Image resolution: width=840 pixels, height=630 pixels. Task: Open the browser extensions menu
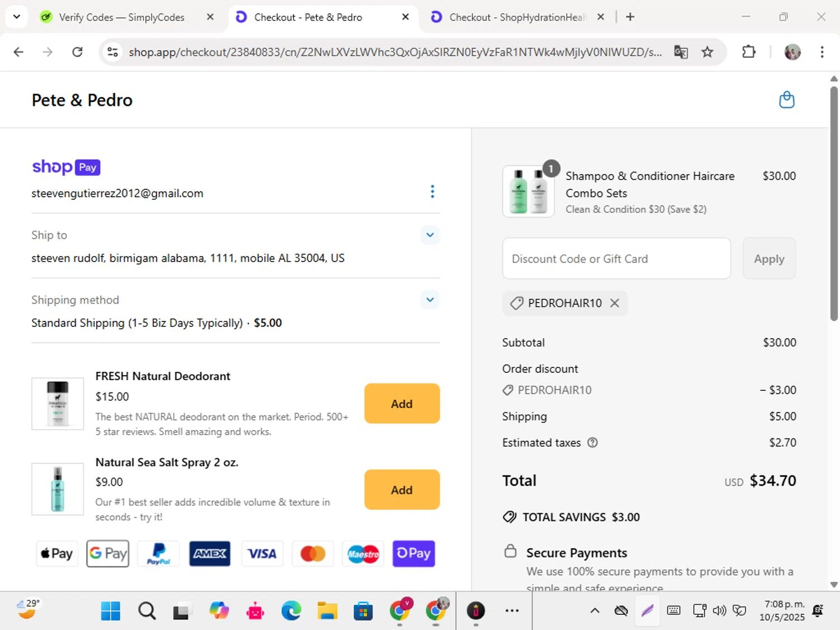tap(749, 52)
